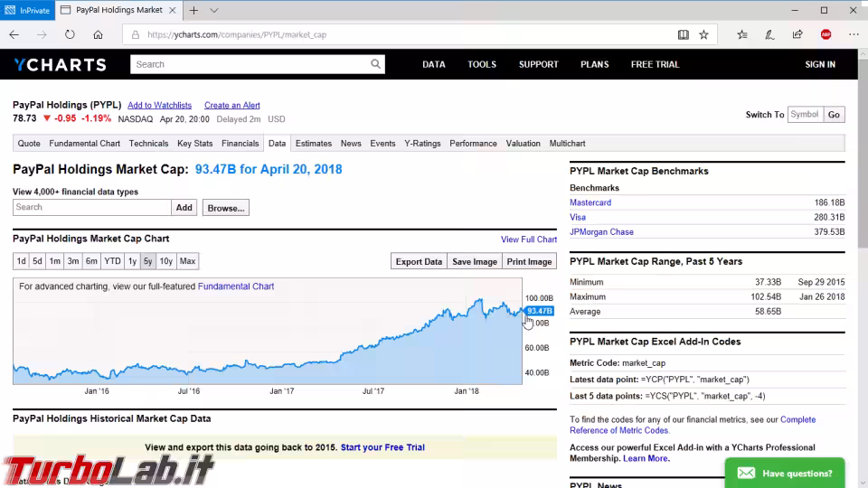Switch to the Events tab
Viewport: 868px width, 488px height.
382,144
